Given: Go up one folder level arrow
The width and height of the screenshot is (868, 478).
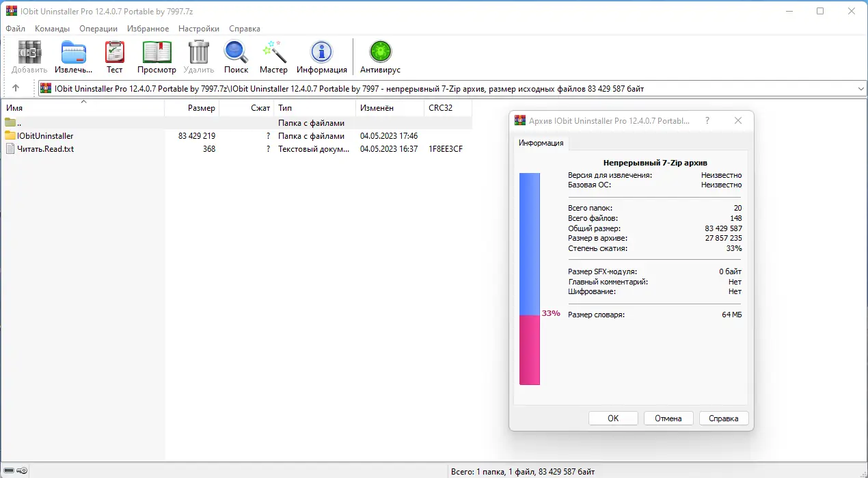Looking at the screenshot, I should 16,88.
